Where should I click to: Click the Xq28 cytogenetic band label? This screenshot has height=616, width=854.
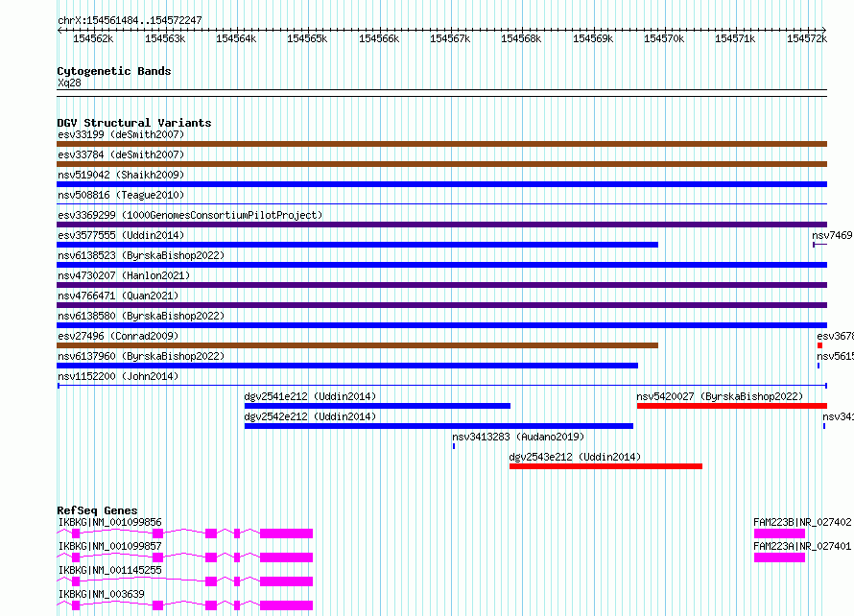[69, 83]
